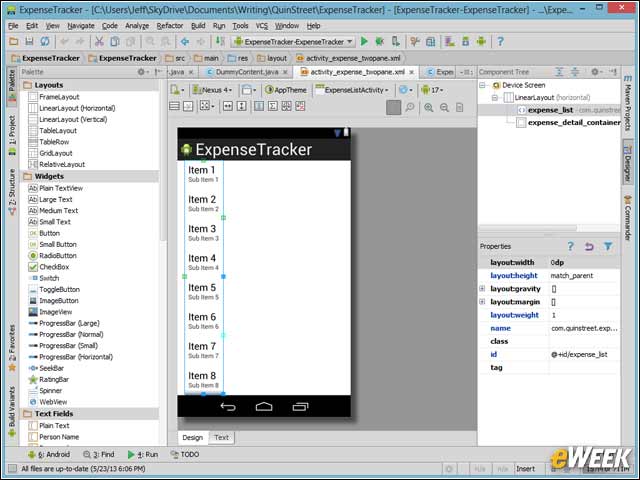Open the File menu

click(x=13, y=26)
